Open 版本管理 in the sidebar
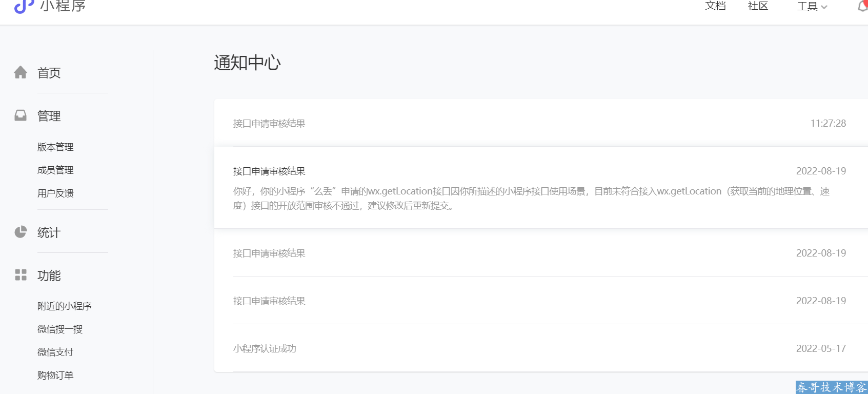This screenshot has width=868, height=394. pos(55,147)
